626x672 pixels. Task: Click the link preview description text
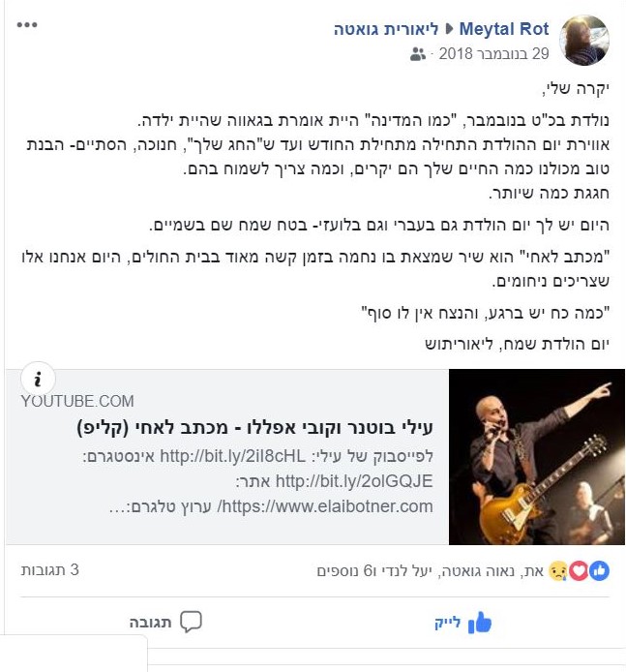click(257, 481)
